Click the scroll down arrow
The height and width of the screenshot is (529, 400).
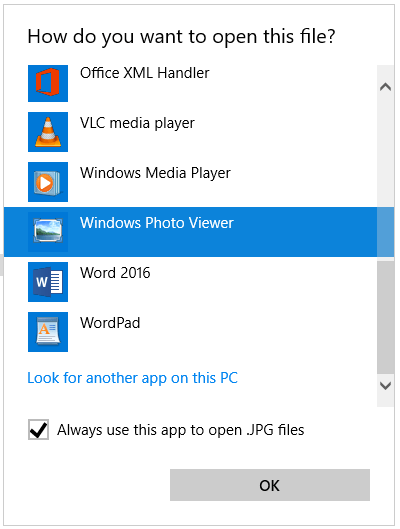pos(385,385)
